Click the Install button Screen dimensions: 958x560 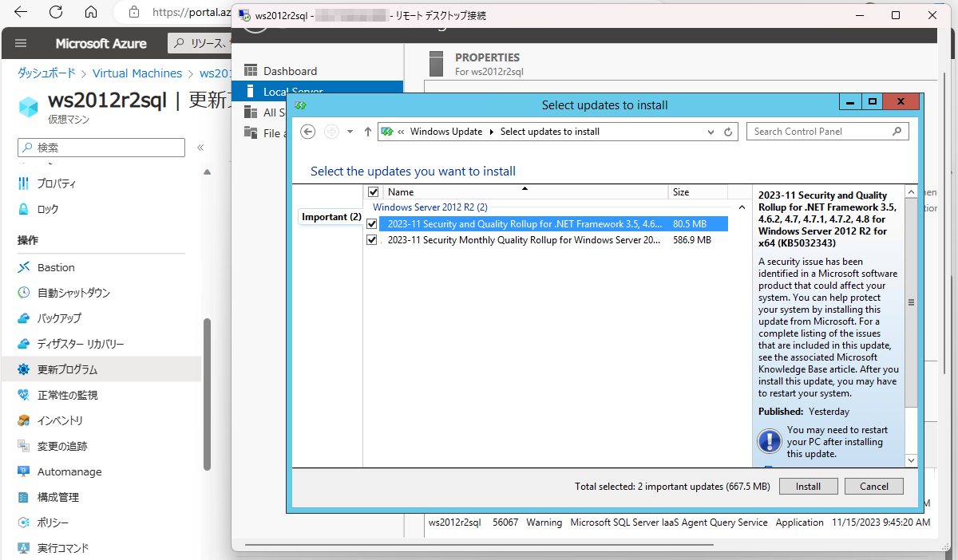[808, 486]
